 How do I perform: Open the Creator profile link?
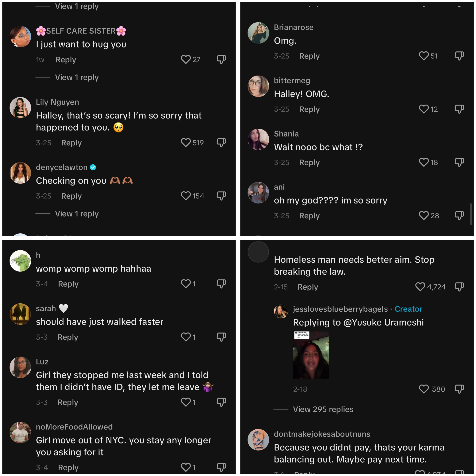pyautogui.click(x=409, y=309)
